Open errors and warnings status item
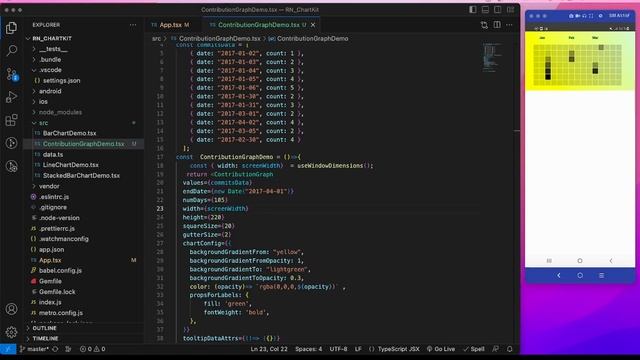 tap(93, 349)
